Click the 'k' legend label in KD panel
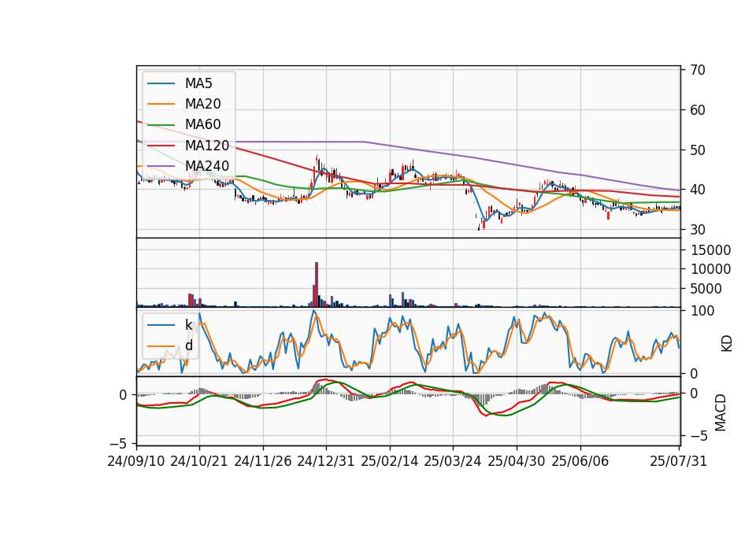 coord(188,325)
